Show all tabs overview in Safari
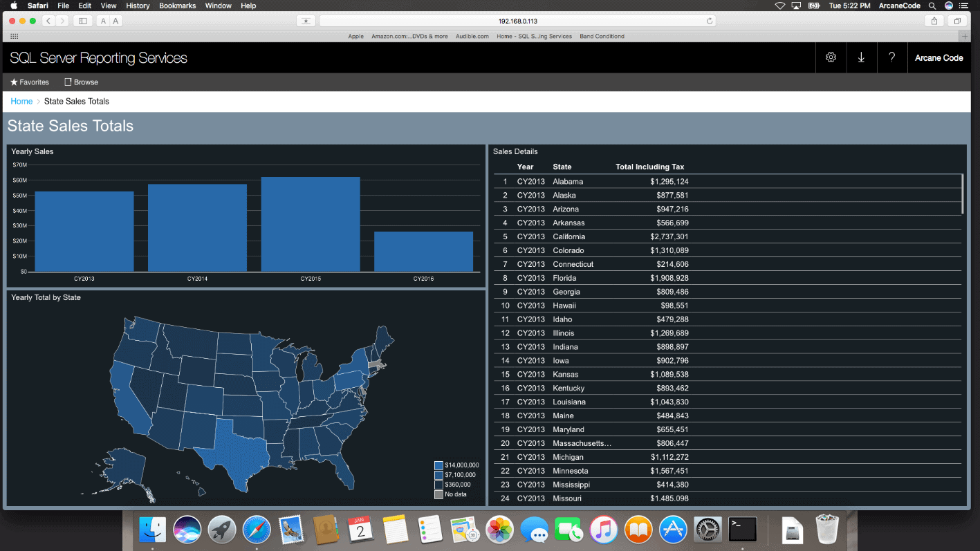Image resolution: width=980 pixels, height=551 pixels. pyautogui.click(x=958, y=21)
